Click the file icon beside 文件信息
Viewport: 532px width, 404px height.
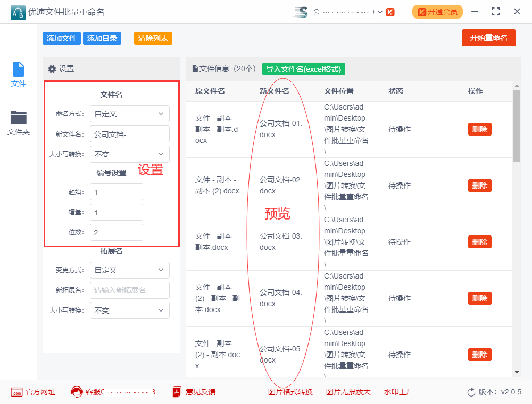pyautogui.click(x=195, y=69)
